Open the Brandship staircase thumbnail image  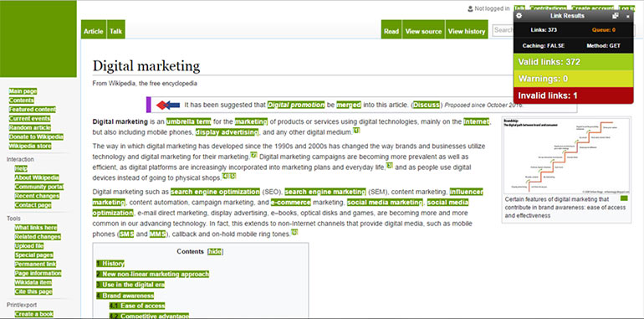point(566,157)
